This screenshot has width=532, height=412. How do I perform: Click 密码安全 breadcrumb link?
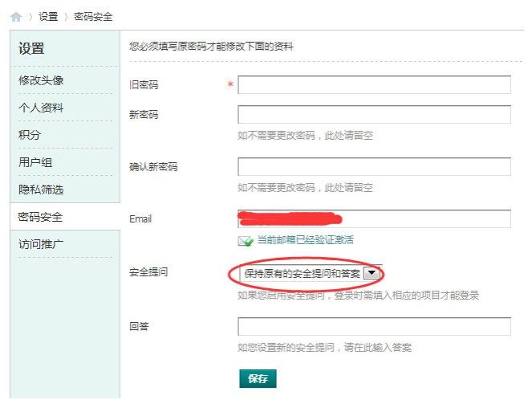pyautogui.click(x=93, y=17)
